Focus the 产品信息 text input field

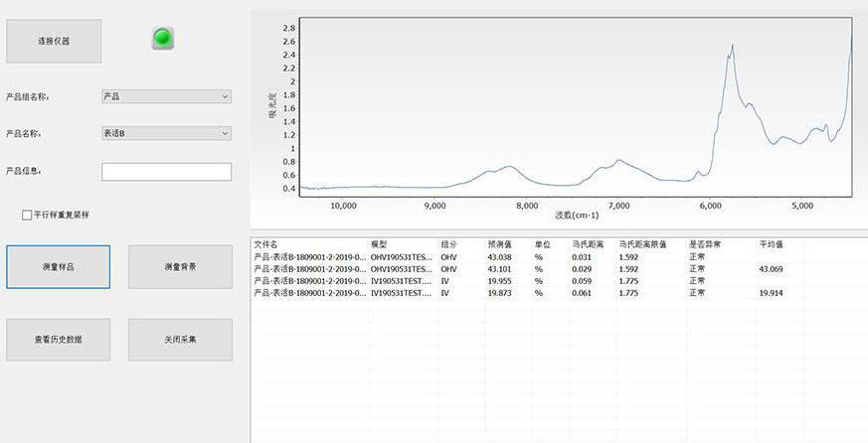pos(166,172)
